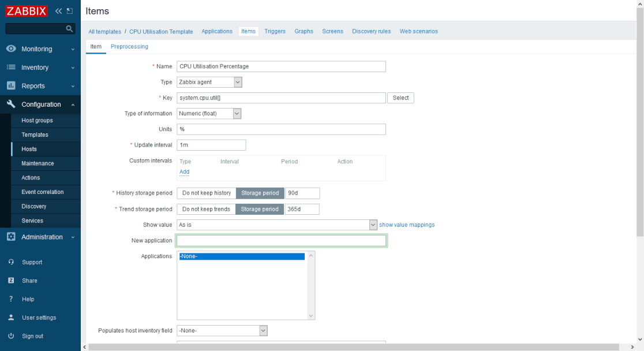The height and width of the screenshot is (351, 644).
Task: Click the vertical page scrollbar
Action: tap(640, 121)
